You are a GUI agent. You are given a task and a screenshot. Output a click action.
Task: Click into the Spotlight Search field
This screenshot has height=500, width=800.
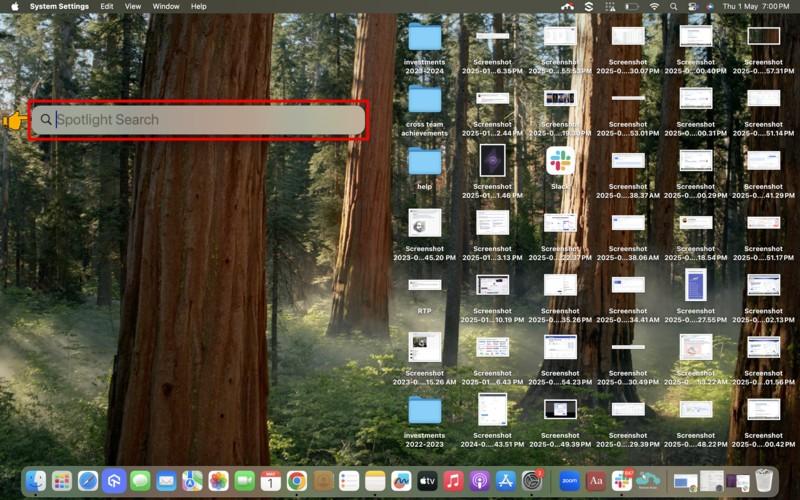click(x=198, y=120)
